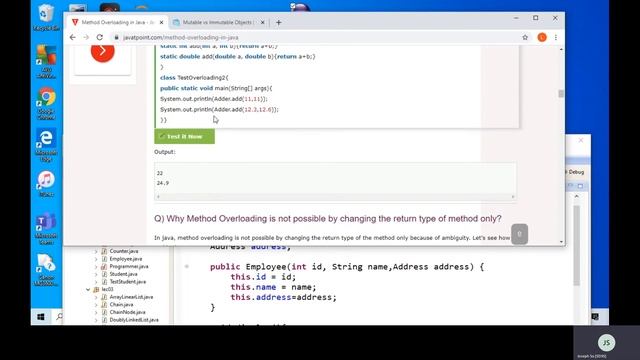Screen dimensions: 640x360
Task: Expand Student.java in Eclipse tree
Action: click(96, 274)
